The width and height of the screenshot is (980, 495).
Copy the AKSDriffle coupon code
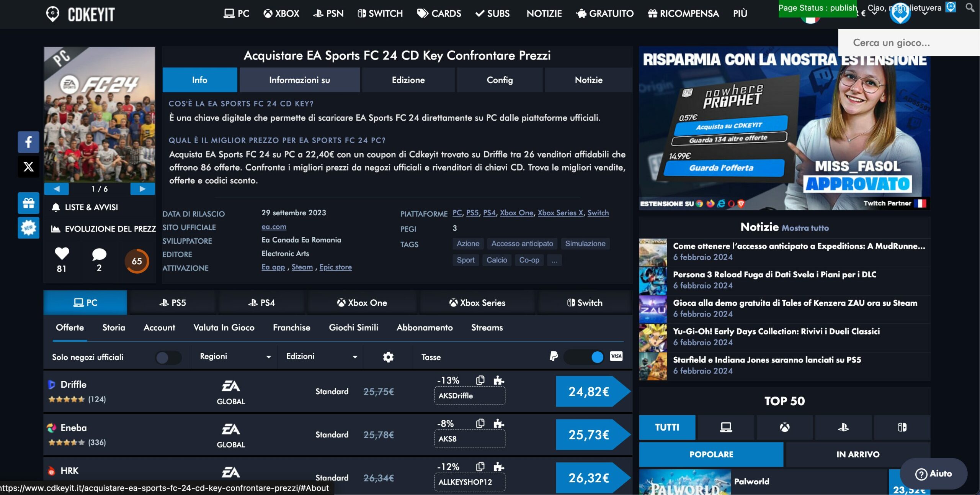click(480, 380)
